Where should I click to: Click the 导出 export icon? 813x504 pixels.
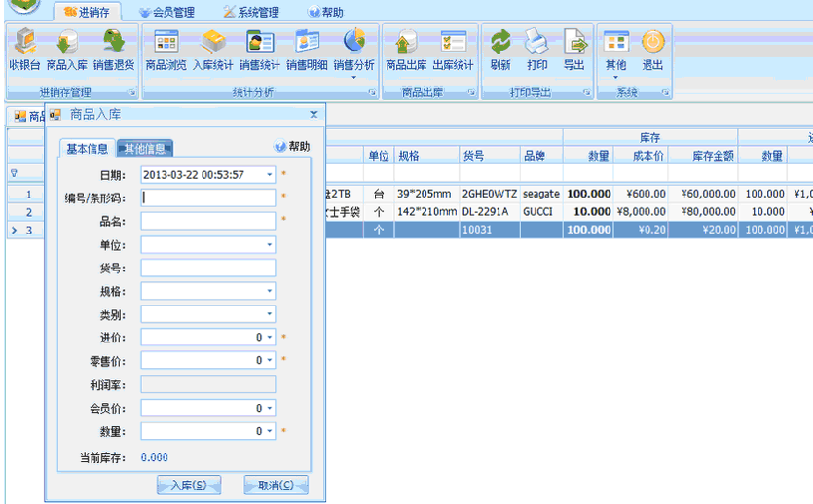tap(574, 49)
